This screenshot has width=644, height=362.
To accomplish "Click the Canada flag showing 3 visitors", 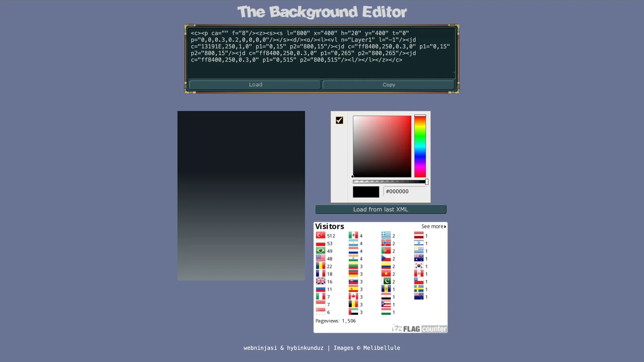I will tap(353, 297).
